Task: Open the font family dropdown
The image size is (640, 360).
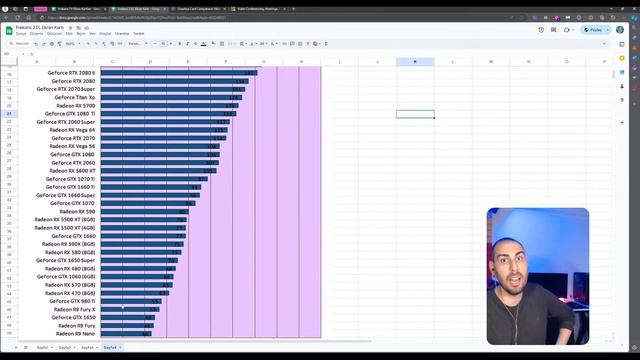Action: [138, 44]
